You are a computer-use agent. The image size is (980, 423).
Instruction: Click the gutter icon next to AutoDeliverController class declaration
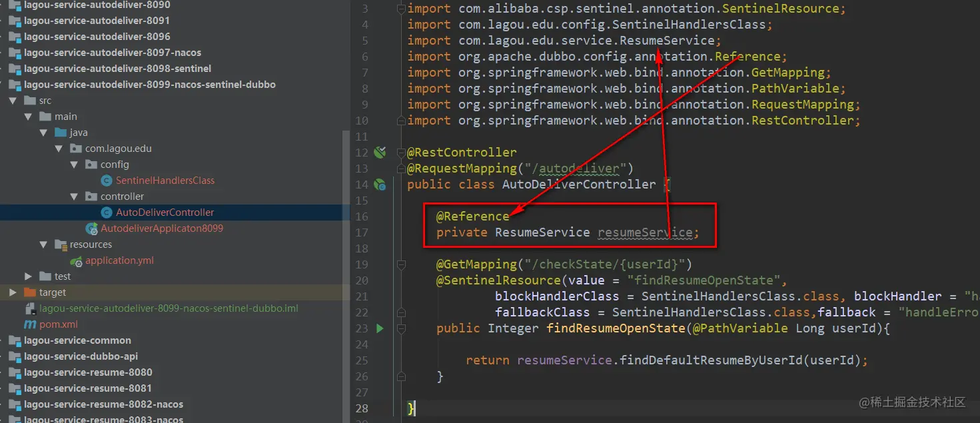(380, 185)
